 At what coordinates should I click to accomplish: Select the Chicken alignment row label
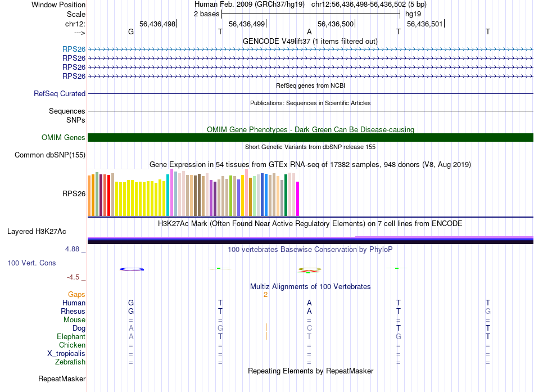(x=72, y=345)
